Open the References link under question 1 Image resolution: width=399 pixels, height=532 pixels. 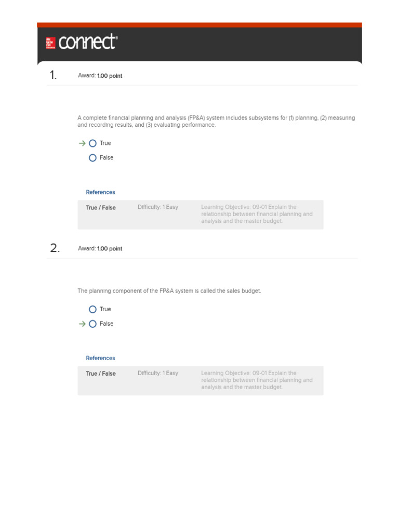tap(100, 192)
